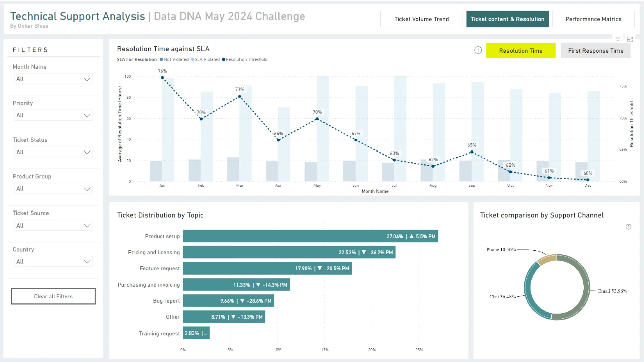Image resolution: width=644 pixels, height=362 pixels.
Task: Open the Priority filter dropdown
Action: [x=54, y=115]
